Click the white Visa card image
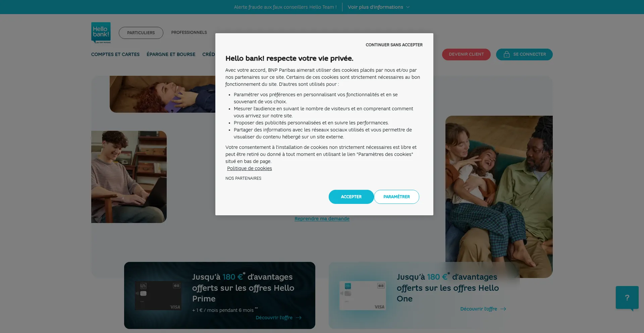The width and height of the screenshot is (644, 333). click(x=363, y=295)
